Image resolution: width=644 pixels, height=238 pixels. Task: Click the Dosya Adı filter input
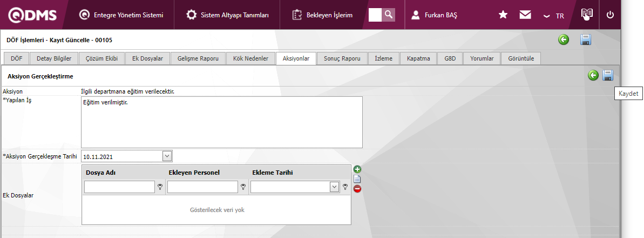coord(119,187)
